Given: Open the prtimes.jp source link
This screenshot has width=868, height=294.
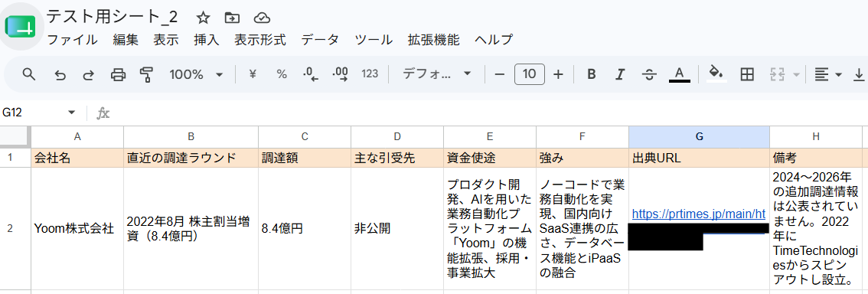Looking at the screenshot, I should tap(699, 214).
